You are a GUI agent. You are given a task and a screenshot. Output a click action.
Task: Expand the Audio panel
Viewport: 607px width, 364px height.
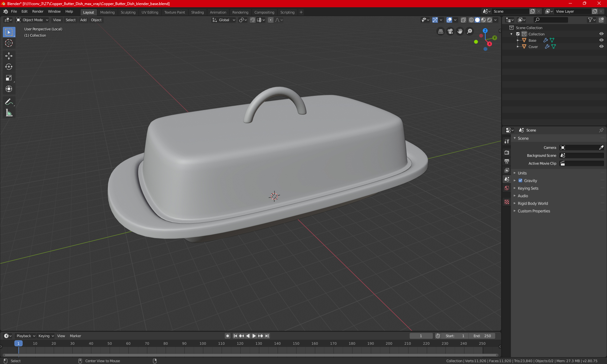[x=523, y=196]
